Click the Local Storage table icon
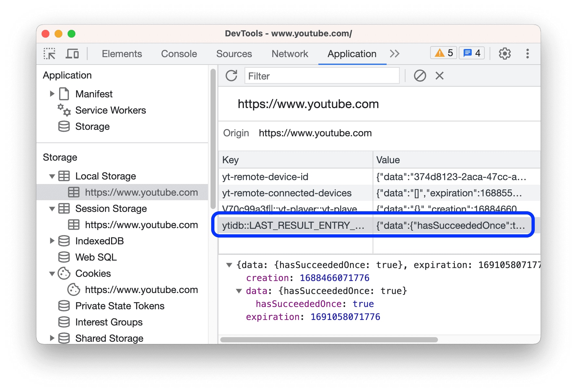 tap(64, 176)
